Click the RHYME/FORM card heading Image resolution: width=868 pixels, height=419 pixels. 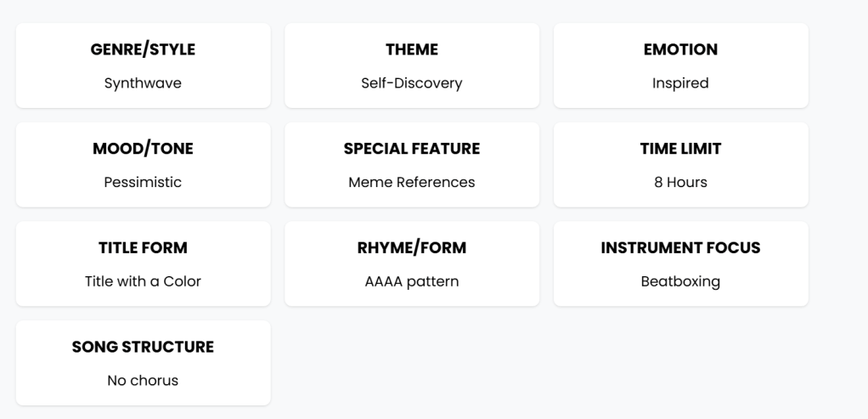[412, 248]
